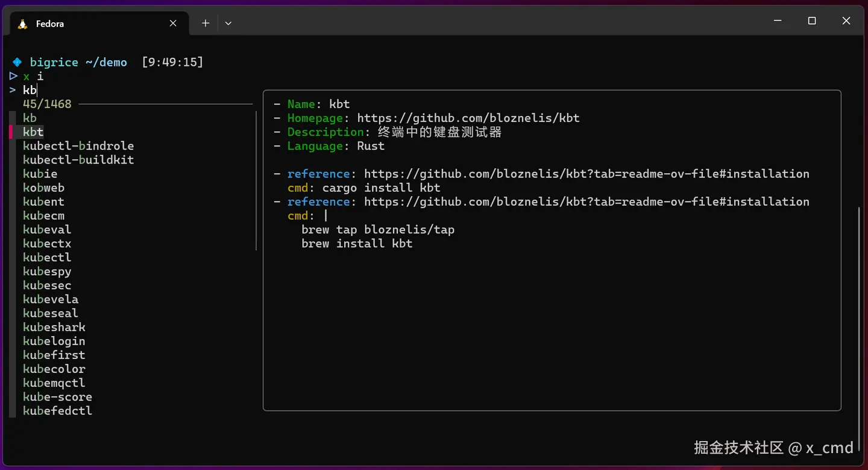Image resolution: width=868 pixels, height=470 pixels.
Task: Select kubefedctl in the list
Action: 57,410
